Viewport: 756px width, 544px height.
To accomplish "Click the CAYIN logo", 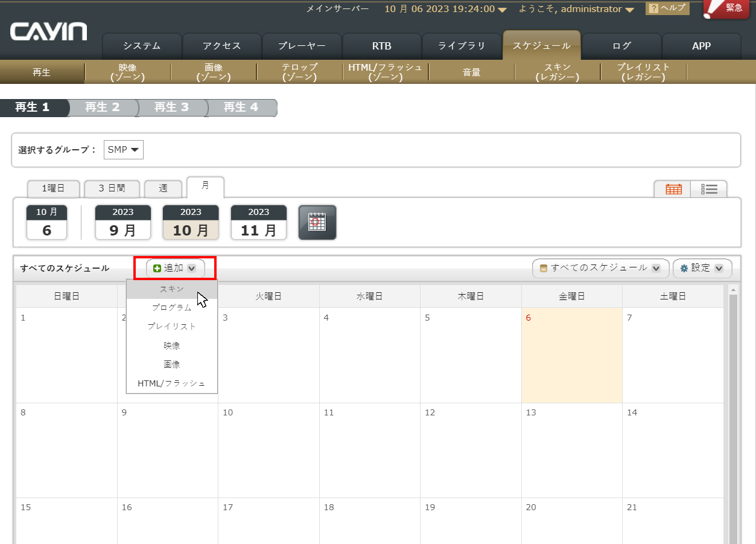I will click(48, 31).
